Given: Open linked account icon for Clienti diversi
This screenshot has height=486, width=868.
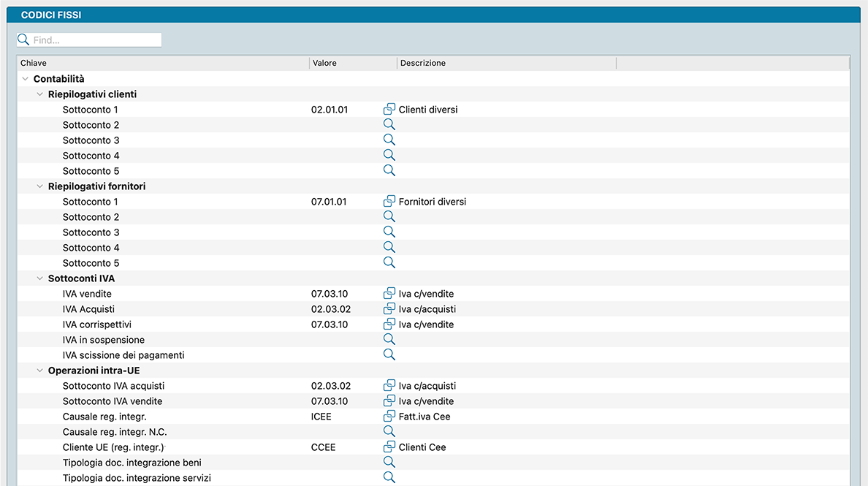Looking at the screenshot, I should point(389,110).
